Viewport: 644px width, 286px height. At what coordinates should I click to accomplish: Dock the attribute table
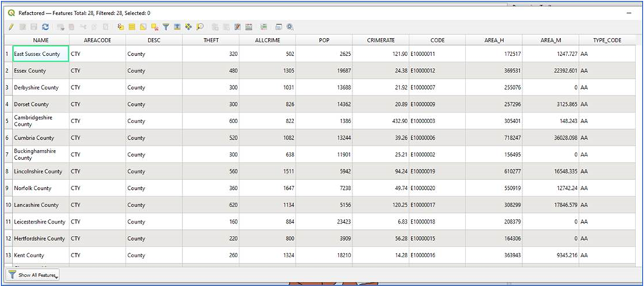pyautogui.click(x=278, y=27)
